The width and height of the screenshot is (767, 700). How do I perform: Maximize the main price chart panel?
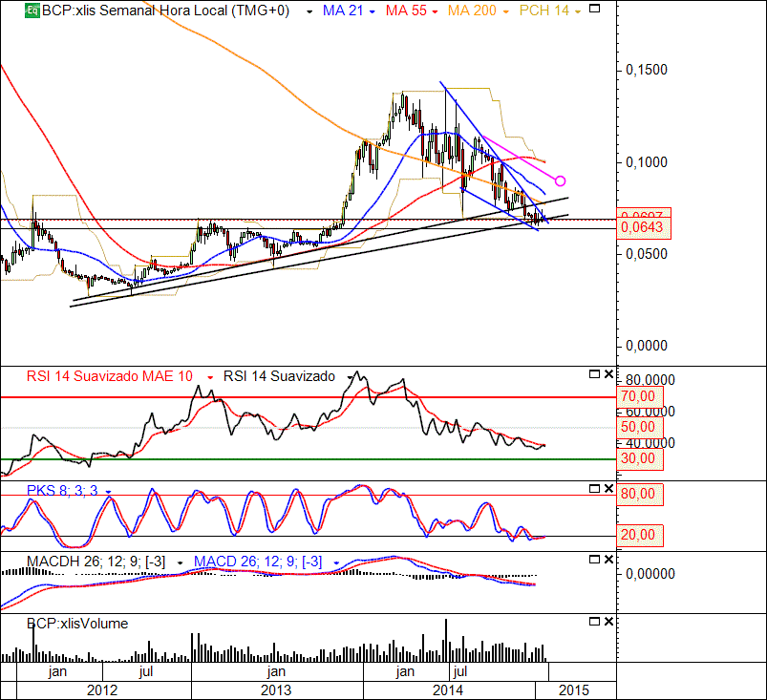point(594,9)
